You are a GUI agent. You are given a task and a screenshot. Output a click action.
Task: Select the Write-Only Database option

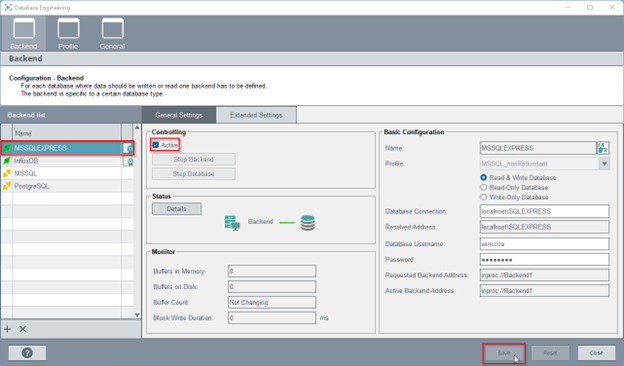484,197
